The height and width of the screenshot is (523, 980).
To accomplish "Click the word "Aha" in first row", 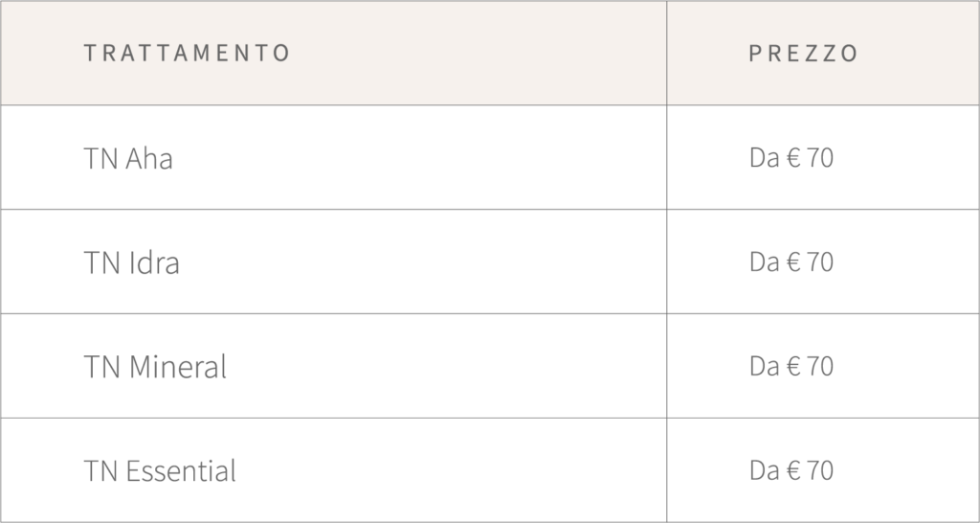I will click(x=149, y=158).
